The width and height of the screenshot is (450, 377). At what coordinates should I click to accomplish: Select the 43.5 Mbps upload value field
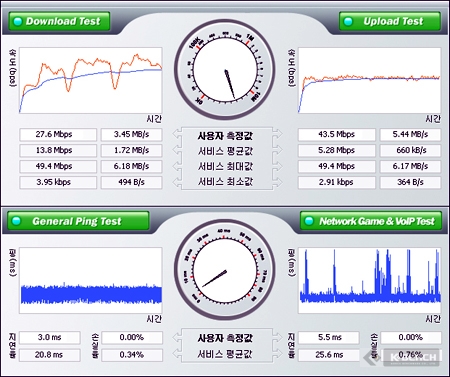click(x=337, y=135)
